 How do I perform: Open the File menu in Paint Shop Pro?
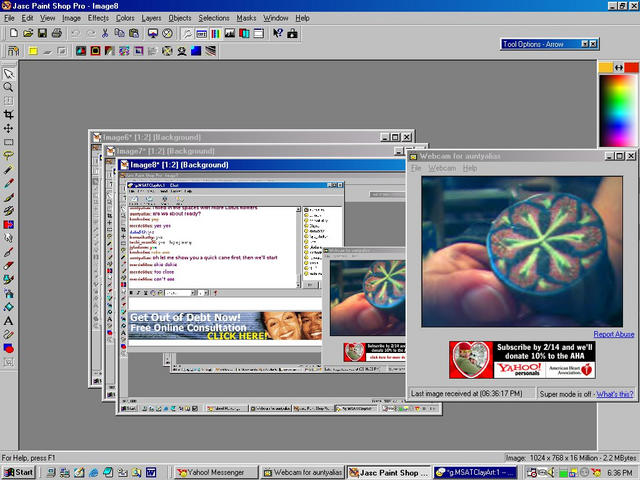pyautogui.click(x=9, y=18)
